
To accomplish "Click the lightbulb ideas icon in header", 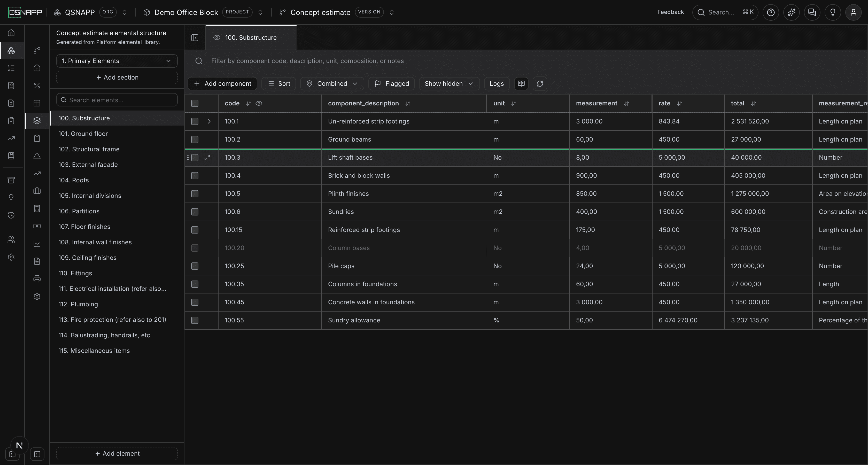I will click(x=833, y=12).
